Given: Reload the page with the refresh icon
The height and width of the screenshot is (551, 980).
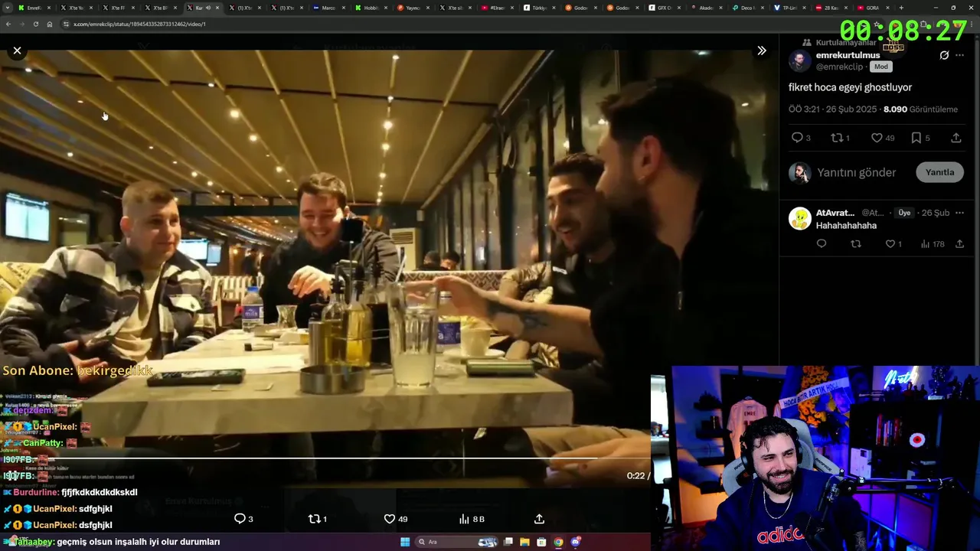Looking at the screenshot, I should pyautogui.click(x=35, y=24).
